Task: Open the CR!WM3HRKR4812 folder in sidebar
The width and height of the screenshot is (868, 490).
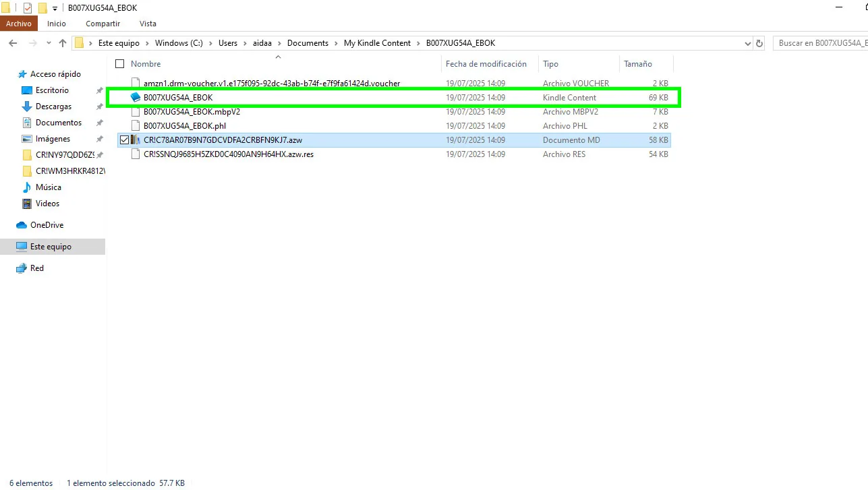Action: 63,171
